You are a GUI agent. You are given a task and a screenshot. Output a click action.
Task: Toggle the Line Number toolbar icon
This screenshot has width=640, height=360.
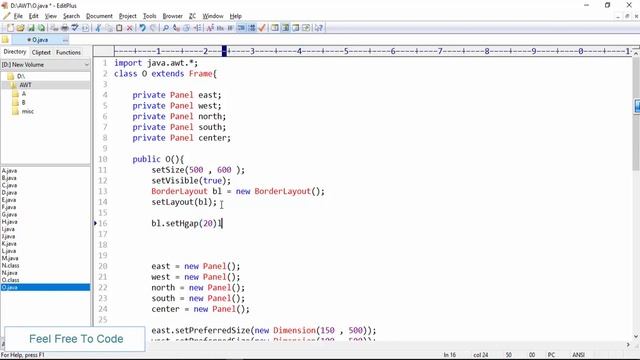252,28
